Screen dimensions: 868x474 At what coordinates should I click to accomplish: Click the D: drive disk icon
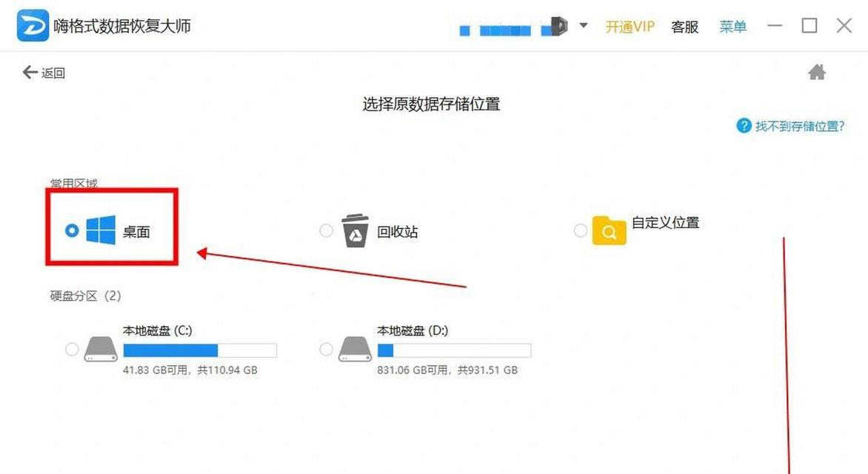coord(355,350)
